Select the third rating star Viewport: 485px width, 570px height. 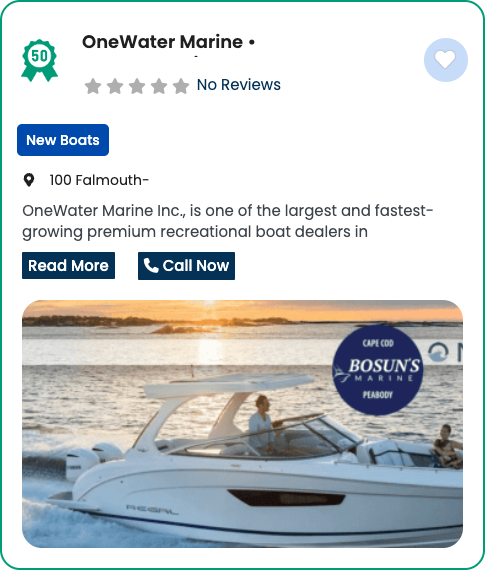coord(137,86)
